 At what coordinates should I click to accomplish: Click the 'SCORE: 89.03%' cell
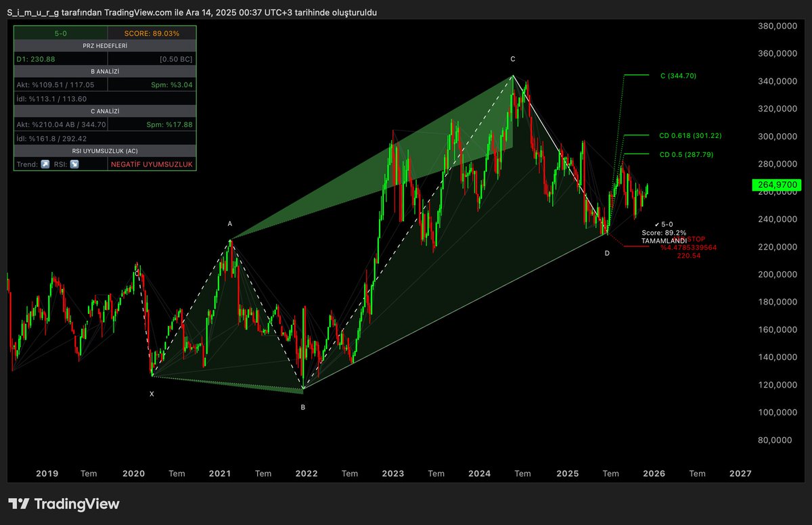point(152,33)
